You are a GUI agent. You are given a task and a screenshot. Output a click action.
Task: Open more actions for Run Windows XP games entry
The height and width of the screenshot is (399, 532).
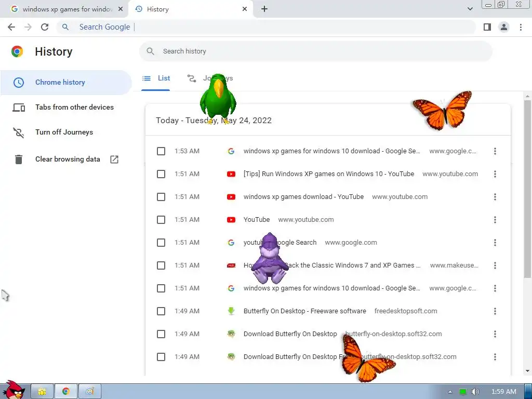[x=495, y=174]
